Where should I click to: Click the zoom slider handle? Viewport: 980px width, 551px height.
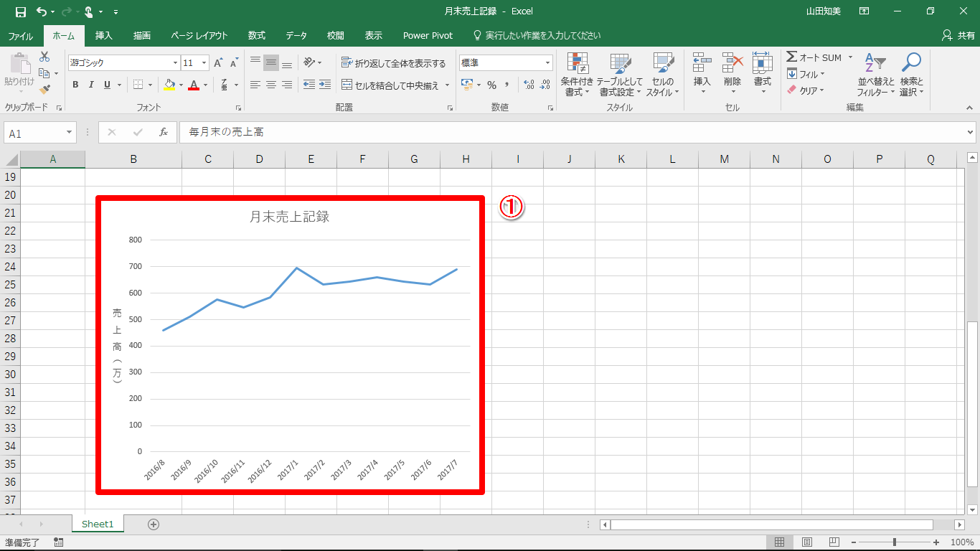click(894, 542)
